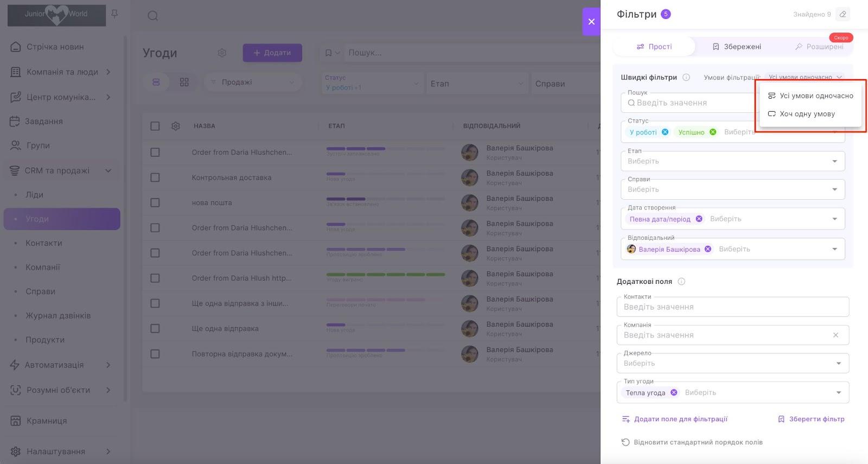The width and height of the screenshot is (868, 464).
Task: Tick checkbox for 'Контрольная доставка' deal
Action: 155,177
